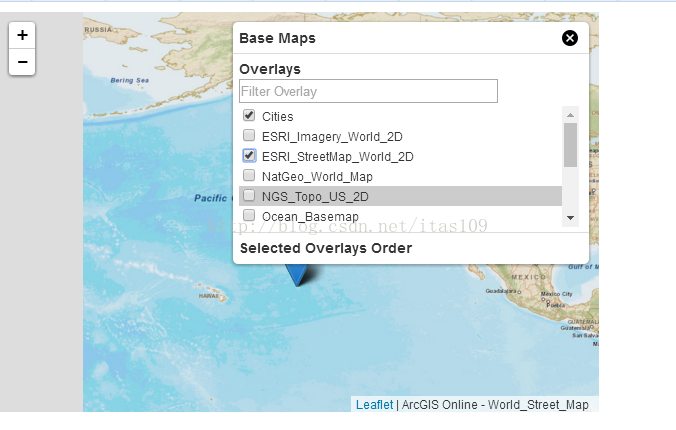Zoom out with the minus button

click(x=22, y=62)
